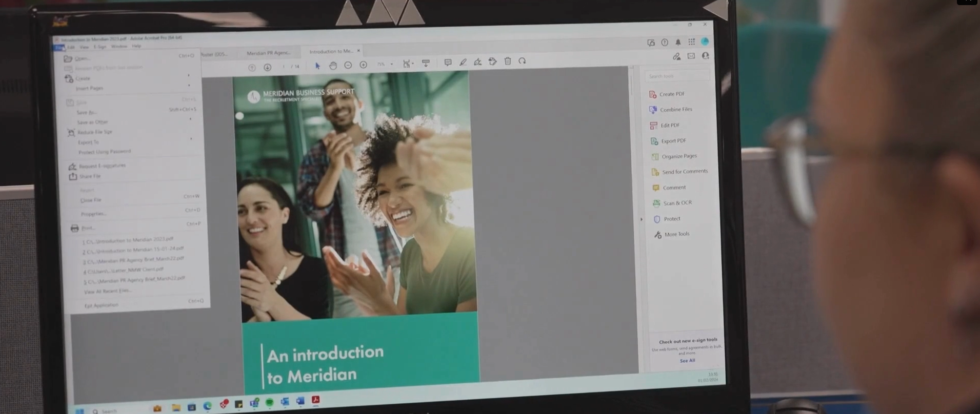Viewport: 980px width, 414px height.
Task: Go to next page with down arrow
Action: click(x=267, y=68)
